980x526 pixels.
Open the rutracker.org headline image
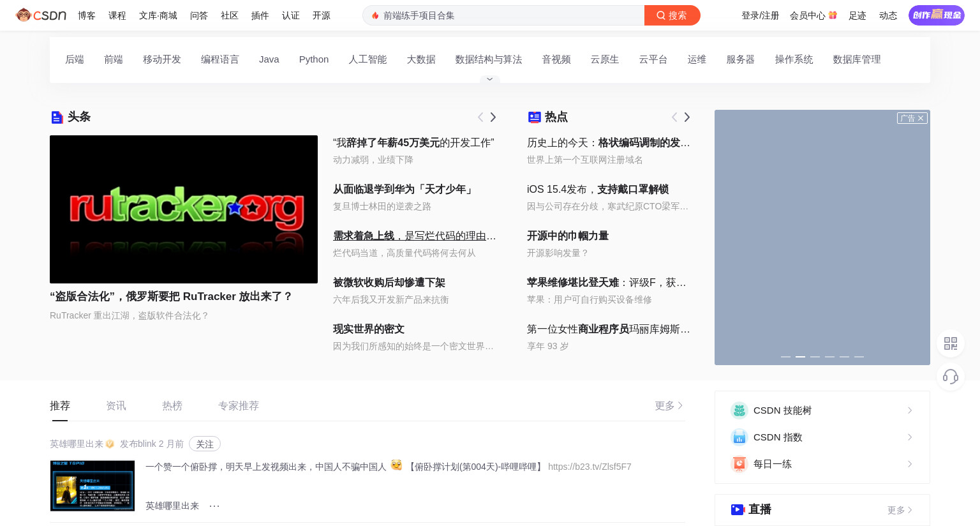[x=184, y=209]
